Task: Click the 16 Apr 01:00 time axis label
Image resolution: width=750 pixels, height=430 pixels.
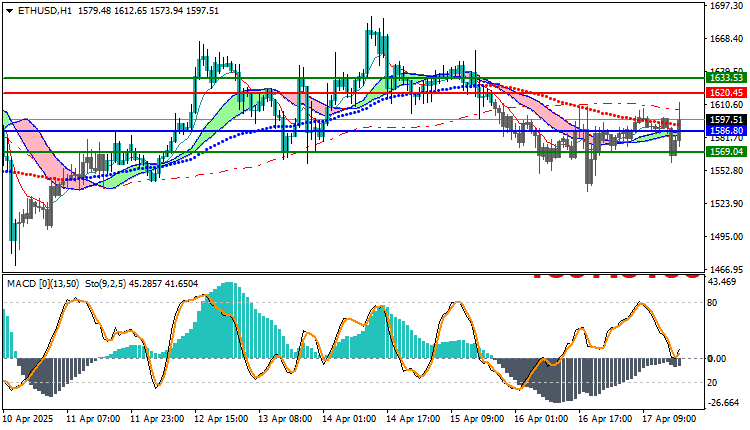Action: (x=541, y=419)
